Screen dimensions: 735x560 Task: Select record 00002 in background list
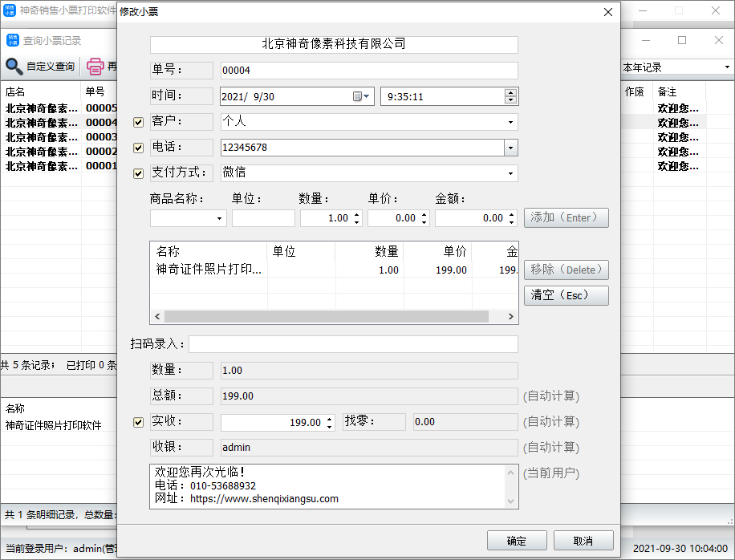click(x=59, y=152)
